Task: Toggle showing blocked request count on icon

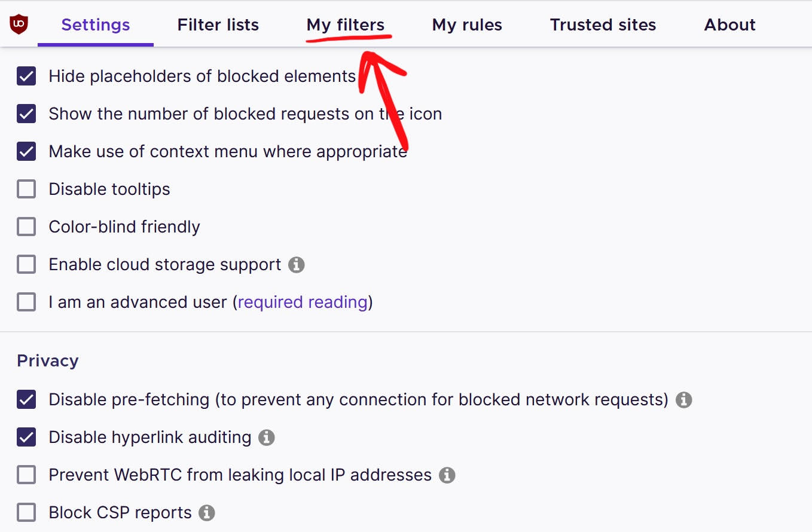Action: point(26,114)
